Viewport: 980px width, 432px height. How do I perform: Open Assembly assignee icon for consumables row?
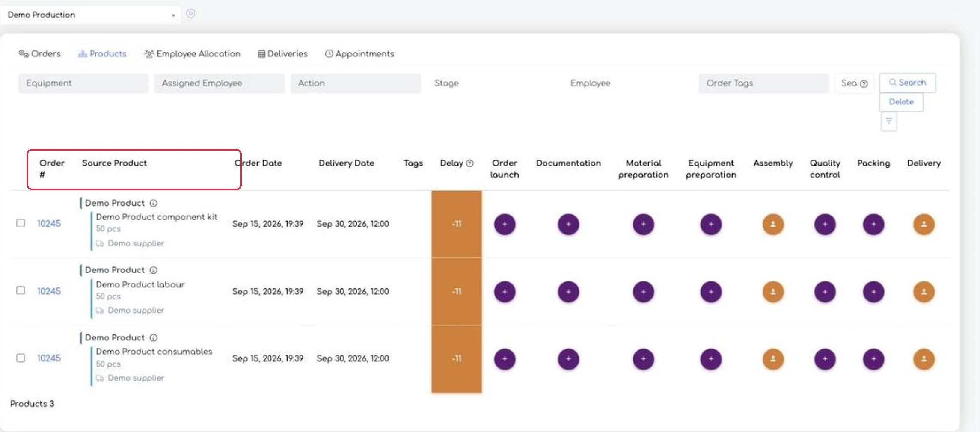pos(773,359)
